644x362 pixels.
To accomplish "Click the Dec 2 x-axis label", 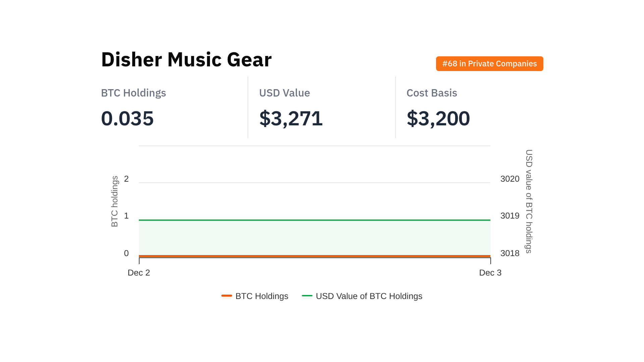I will pyautogui.click(x=139, y=273).
